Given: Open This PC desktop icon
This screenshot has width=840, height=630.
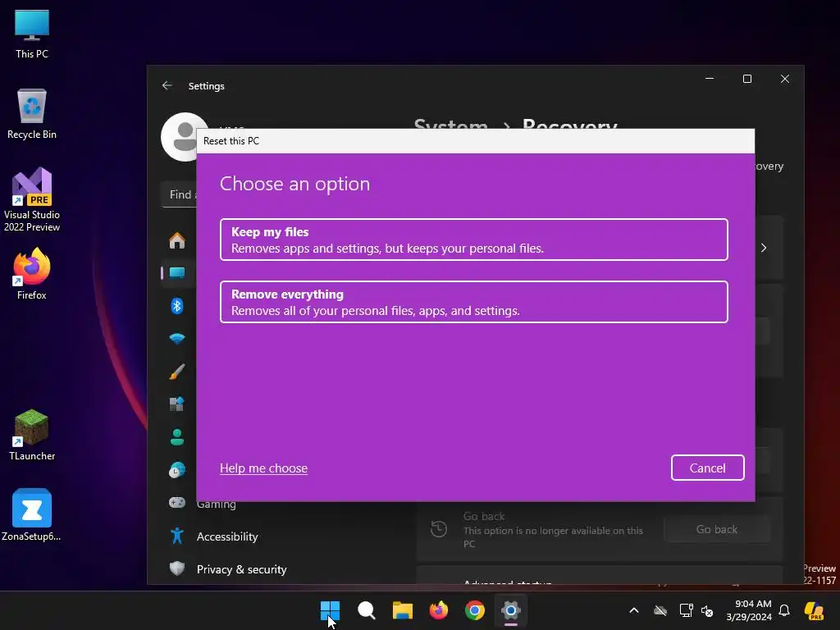Looking at the screenshot, I should click(32, 34).
